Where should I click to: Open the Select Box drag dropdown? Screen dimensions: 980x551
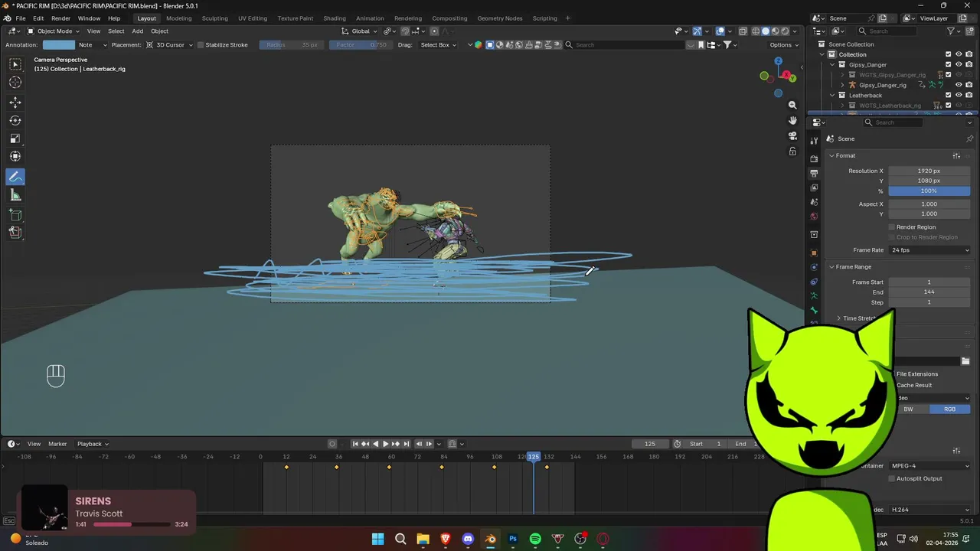click(437, 44)
